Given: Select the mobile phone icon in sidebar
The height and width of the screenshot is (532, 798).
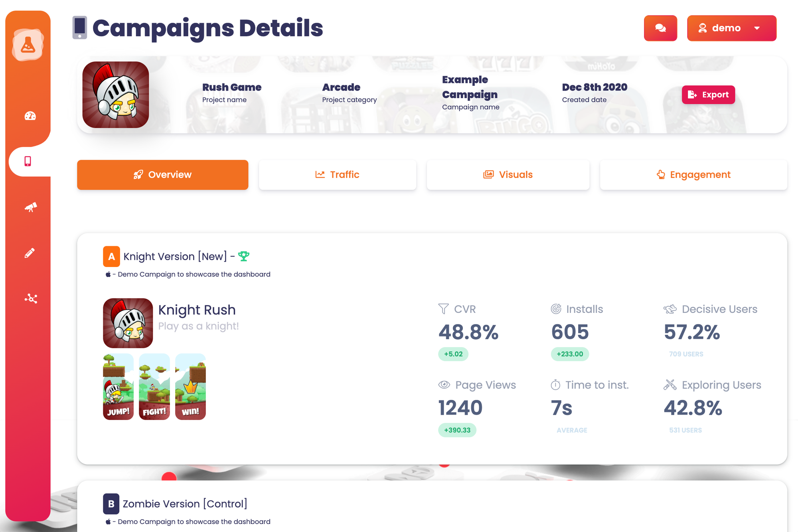Looking at the screenshot, I should pos(28,161).
